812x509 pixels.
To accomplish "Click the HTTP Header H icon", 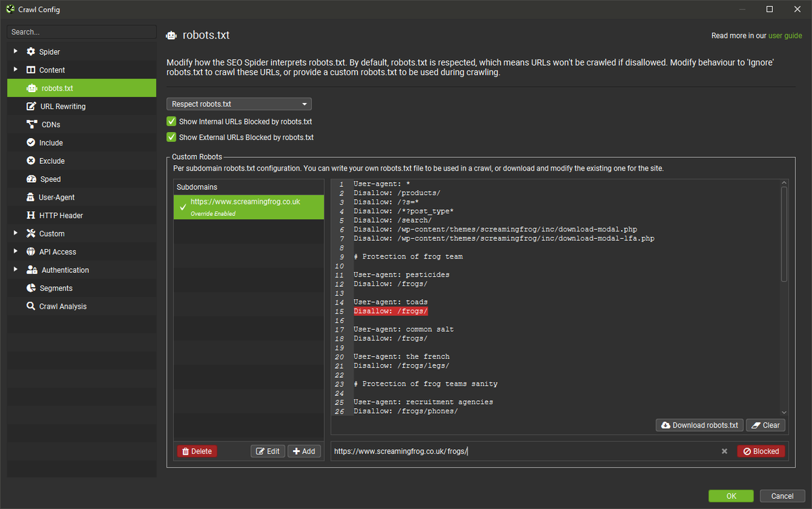I will pyautogui.click(x=30, y=215).
